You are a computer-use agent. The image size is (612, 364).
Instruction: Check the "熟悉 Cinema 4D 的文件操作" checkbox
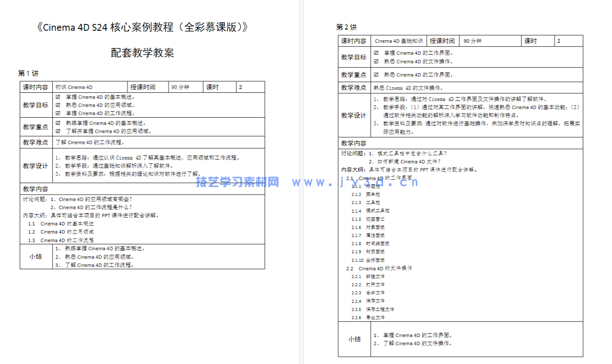(375, 61)
